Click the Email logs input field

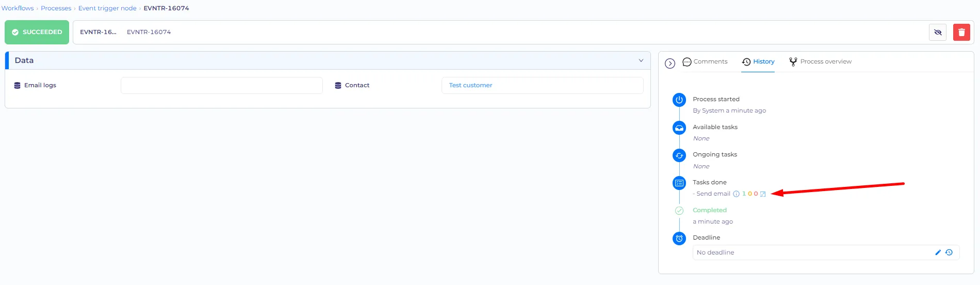point(222,85)
